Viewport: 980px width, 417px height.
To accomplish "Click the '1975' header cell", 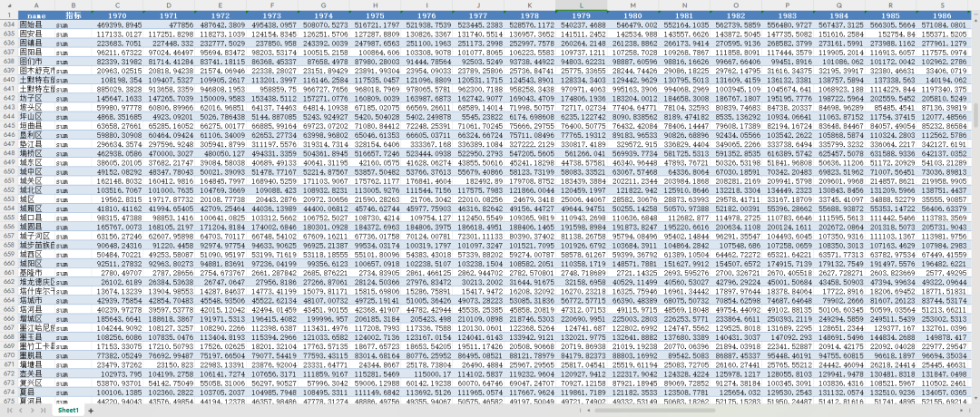I will (x=375, y=15).
